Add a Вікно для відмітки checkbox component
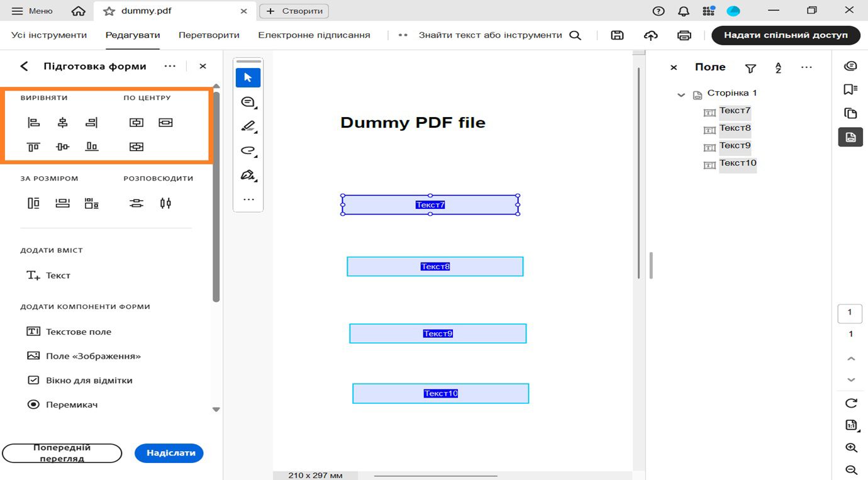The image size is (868, 480). click(80, 381)
